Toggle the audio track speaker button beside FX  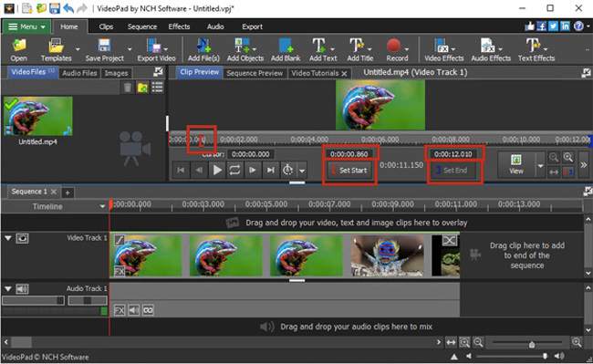133,310
